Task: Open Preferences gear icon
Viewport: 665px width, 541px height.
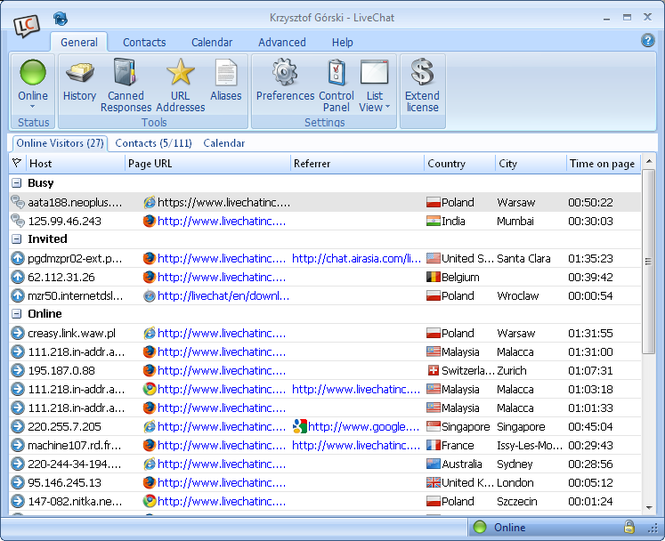Action: pyautogui.click(x=285, y=72)
